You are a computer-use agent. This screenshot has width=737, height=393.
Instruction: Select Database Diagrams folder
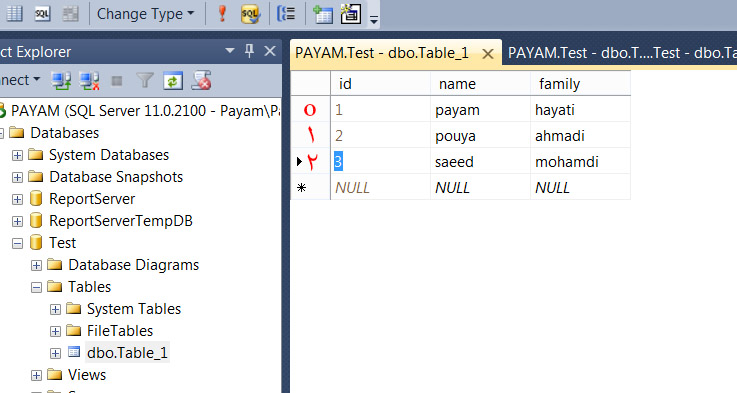(x=133, y=265)
